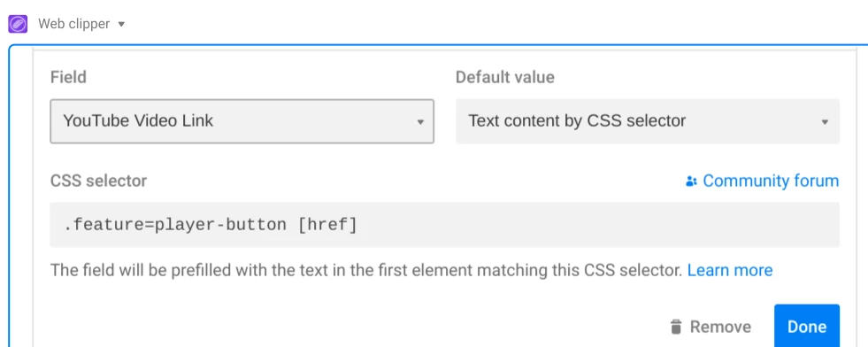Open the YouTube Video Link field dropdown
868x347 pixels.
coord(242,121)
